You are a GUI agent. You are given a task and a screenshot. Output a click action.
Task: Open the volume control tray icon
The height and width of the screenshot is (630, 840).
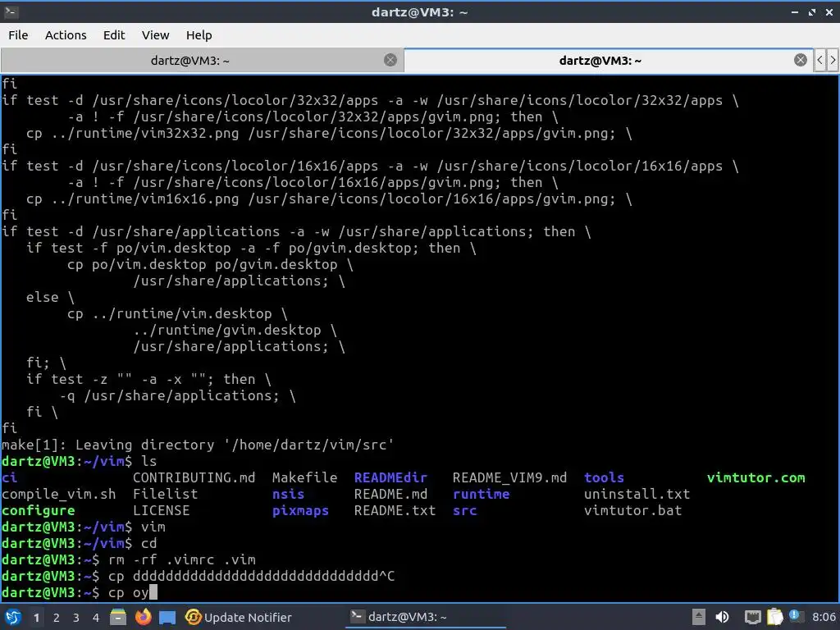pos(722,617)
